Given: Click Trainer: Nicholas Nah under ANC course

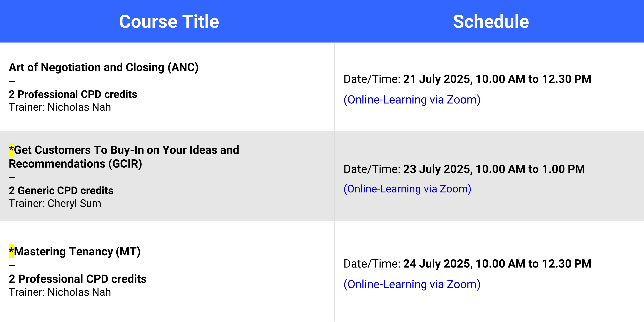Looking at the screenshot, I should pos(60,107).
